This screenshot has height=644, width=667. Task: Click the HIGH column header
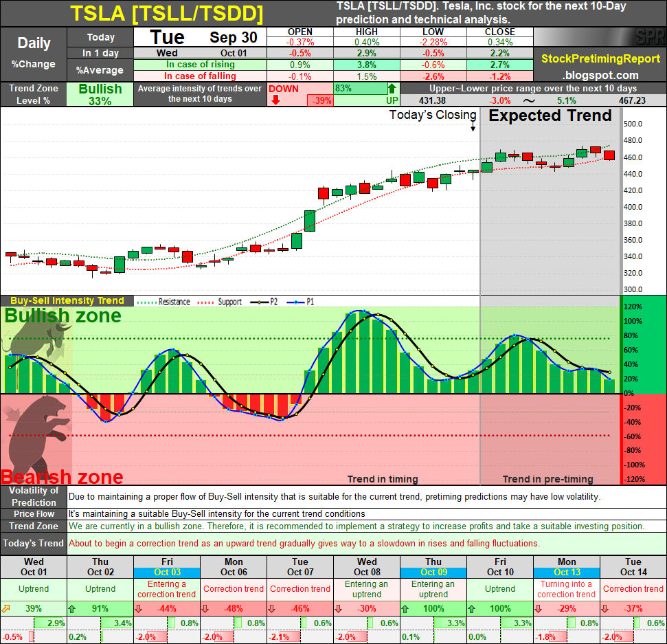click(367, 32)
